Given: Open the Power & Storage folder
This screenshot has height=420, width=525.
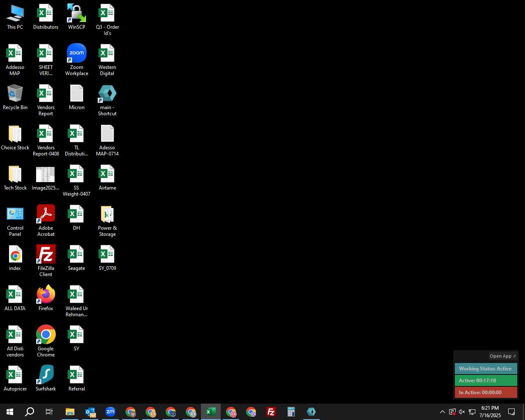Looking at the screenshot, I should click(x=107, y=221).
